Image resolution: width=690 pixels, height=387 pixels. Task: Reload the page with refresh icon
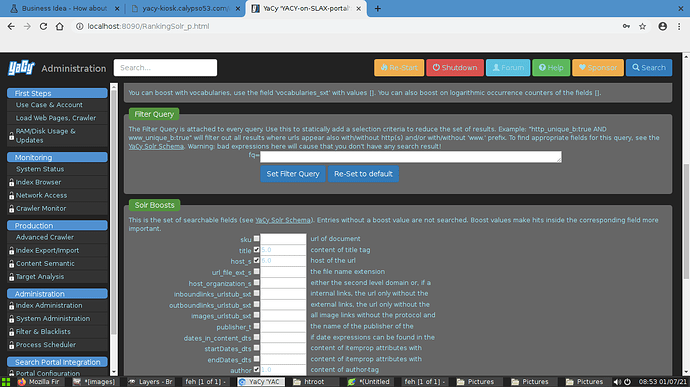click(43, 26)
